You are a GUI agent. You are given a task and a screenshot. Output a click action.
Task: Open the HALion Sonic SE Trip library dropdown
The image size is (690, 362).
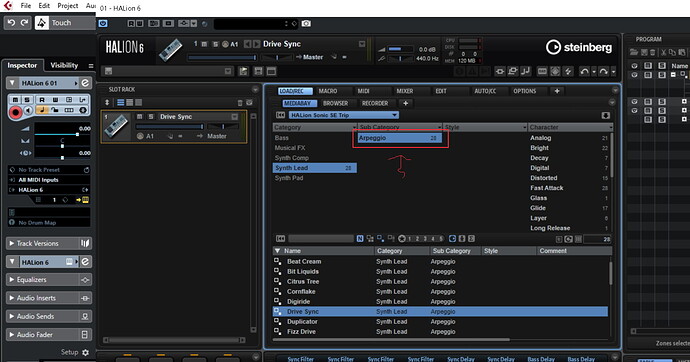coord(344,115)
